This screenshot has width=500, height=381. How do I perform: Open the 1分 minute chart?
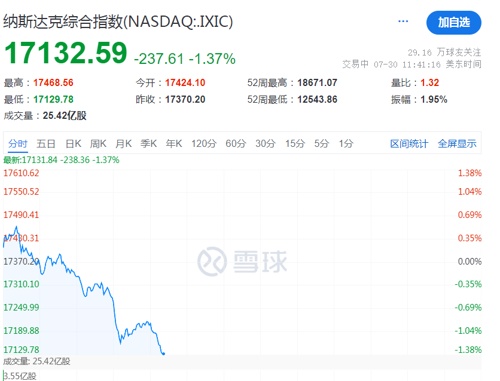pos(346,144)
